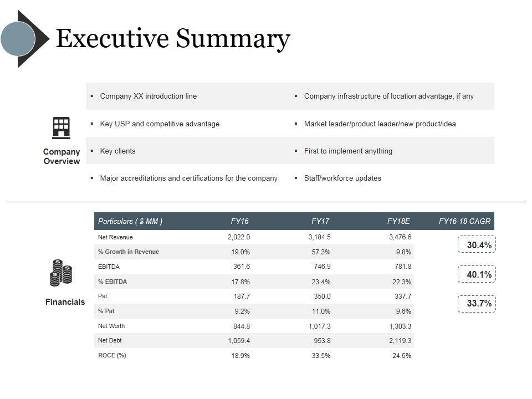Image resolution: width=532 pixels, height=399 pixels.
Task: Click the Particulars ( $ MM ) header cell
Action: 130,221
